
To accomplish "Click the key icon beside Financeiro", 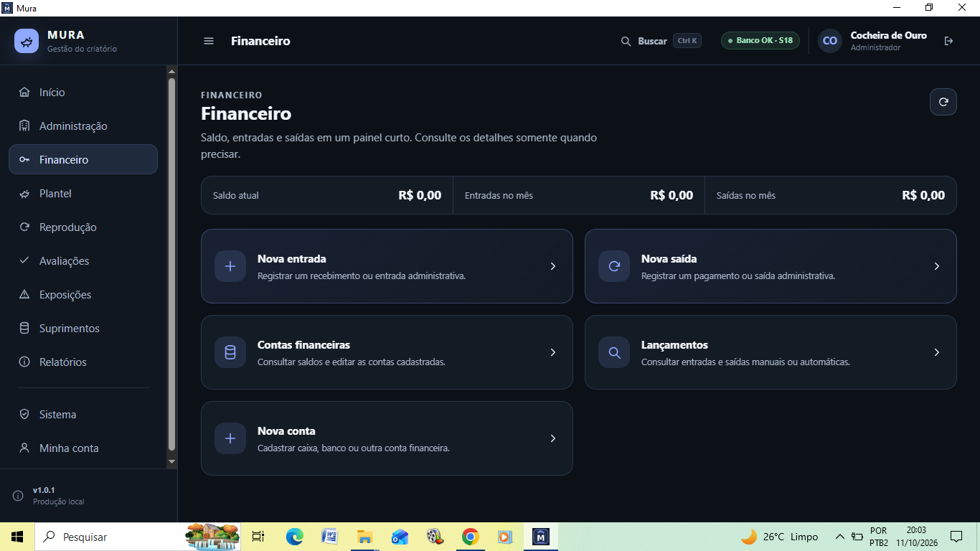I will [x=24, y=159].
